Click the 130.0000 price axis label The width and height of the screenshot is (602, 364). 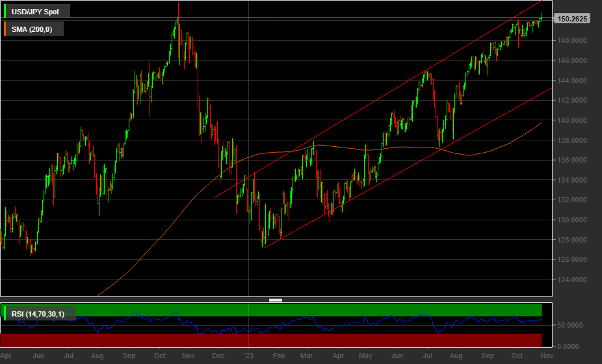point(571,220)
